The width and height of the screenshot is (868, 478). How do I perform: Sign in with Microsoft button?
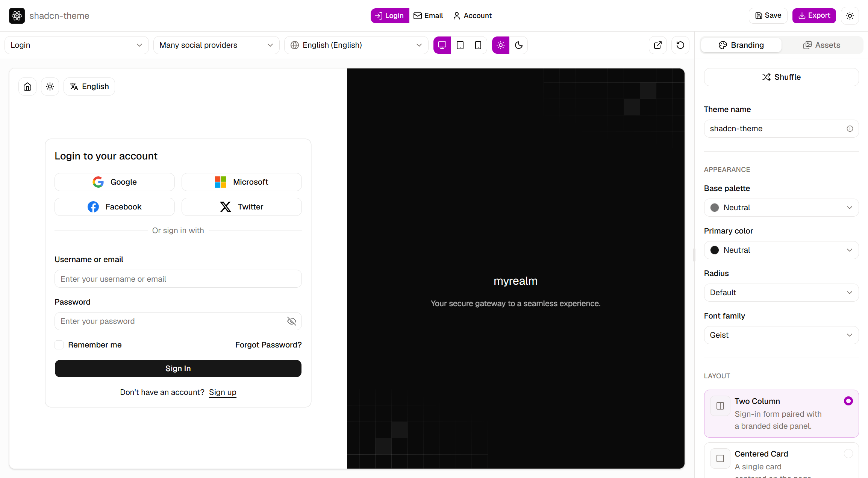[242, 182]
